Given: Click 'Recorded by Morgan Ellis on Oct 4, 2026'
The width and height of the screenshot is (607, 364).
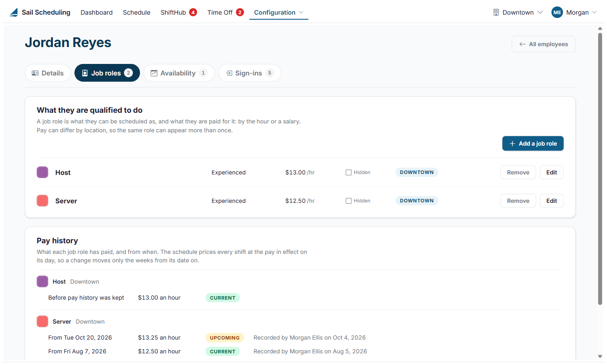Looking at the screenshot, I should pyautogui.click(x=310, y=338).
